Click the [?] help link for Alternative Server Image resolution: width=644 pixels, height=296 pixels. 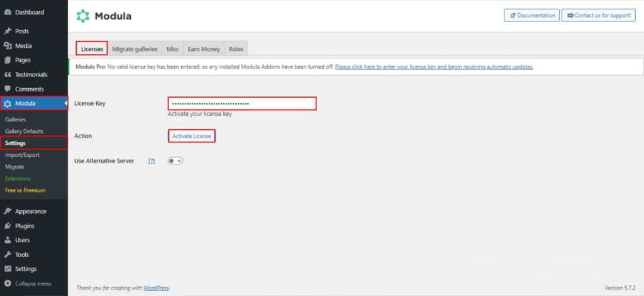tap(152, 162)
